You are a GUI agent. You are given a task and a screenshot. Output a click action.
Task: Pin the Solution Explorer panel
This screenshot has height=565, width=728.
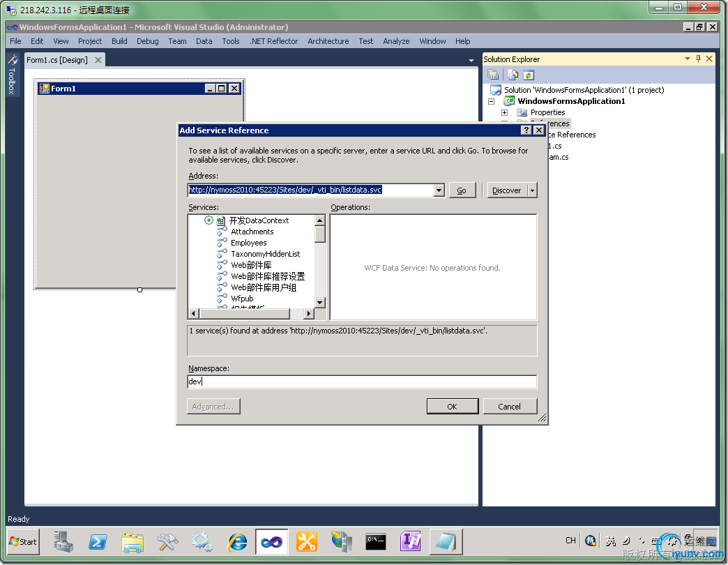point(698,59)
